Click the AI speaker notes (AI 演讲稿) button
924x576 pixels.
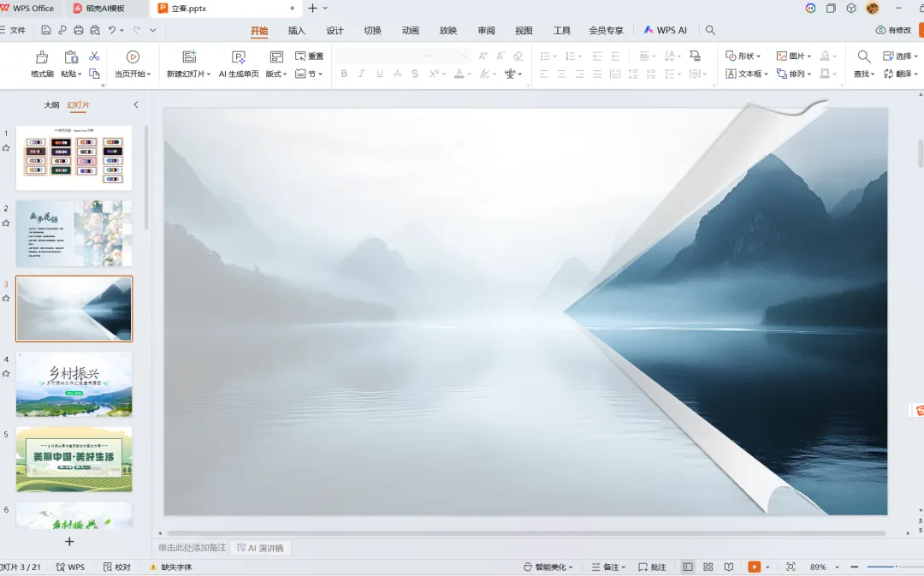(x=260, y=548)
